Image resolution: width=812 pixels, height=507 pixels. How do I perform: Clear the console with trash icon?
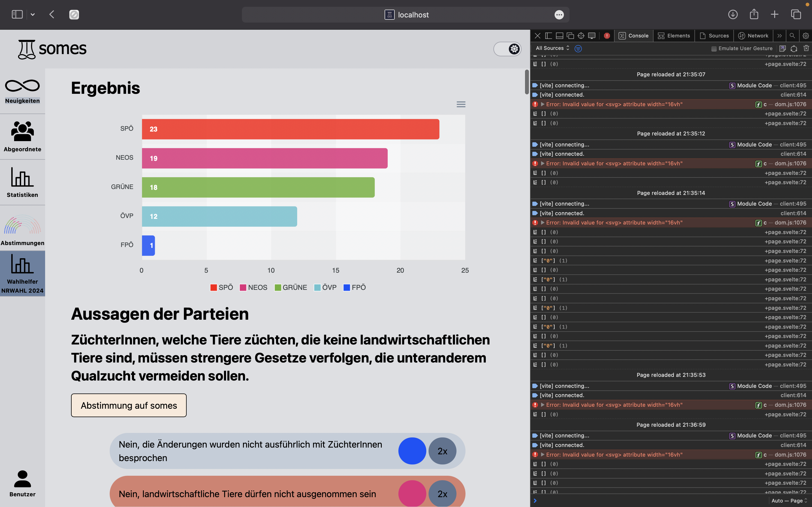[806, 48]
